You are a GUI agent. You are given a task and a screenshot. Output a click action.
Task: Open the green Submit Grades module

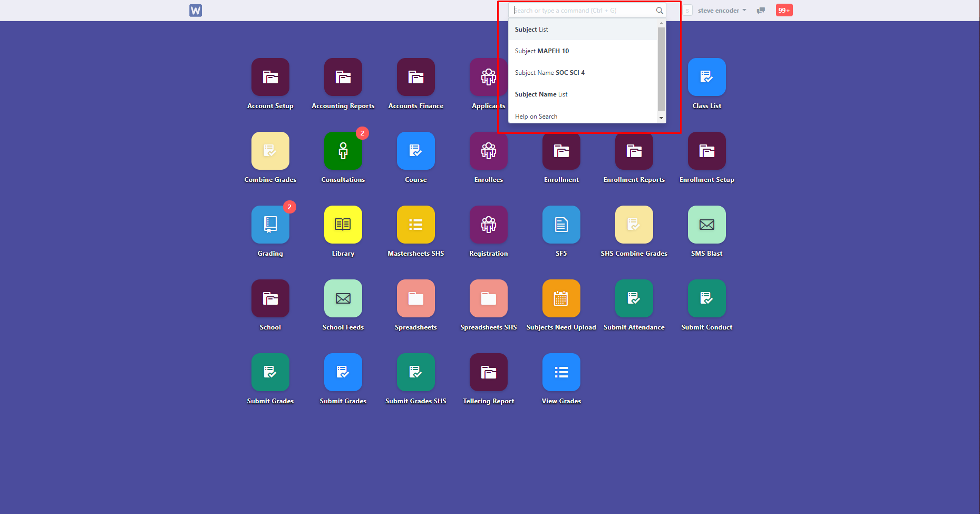coord(270,372)
